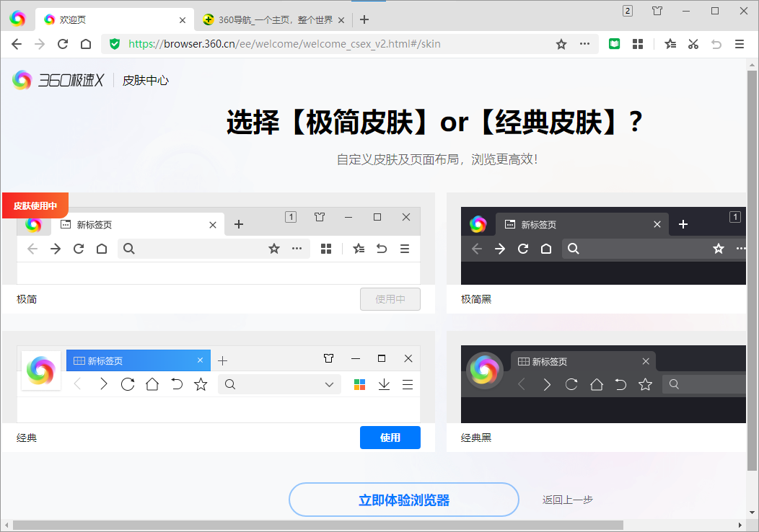This screenshot has width=759, height=532.
Task: Click the 自定义皮肤及页面布局 subtitle text
Action: tap(437, 159)
